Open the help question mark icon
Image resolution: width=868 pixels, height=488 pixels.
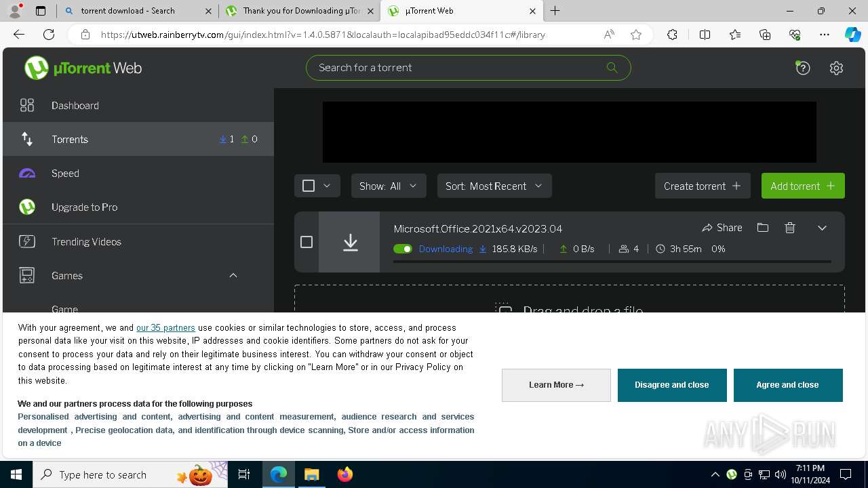pos(803,68)
